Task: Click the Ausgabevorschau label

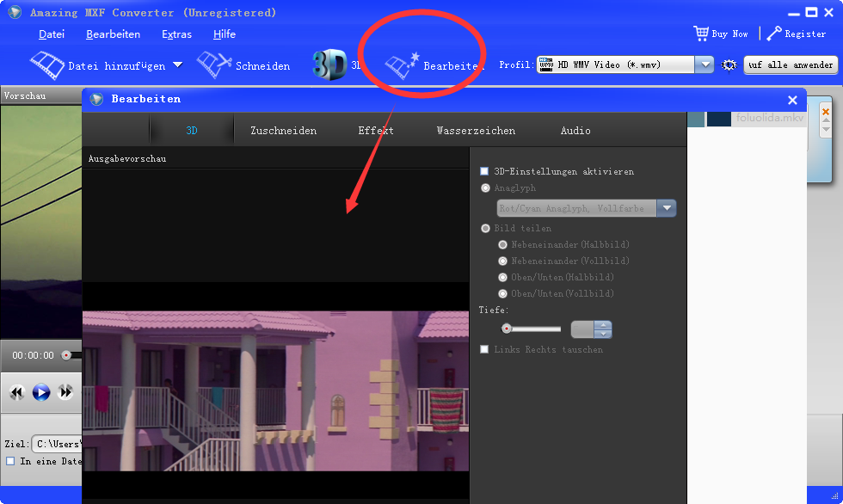Action: [127, 158]
